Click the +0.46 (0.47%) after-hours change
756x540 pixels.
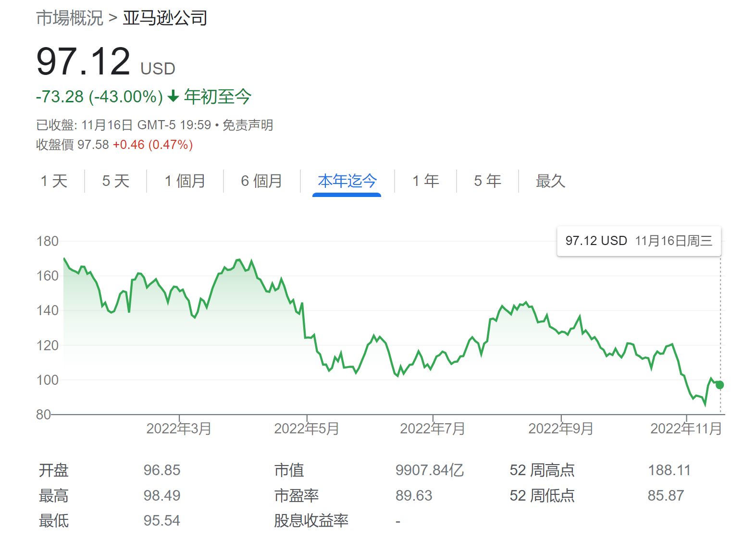coord(153,145)
